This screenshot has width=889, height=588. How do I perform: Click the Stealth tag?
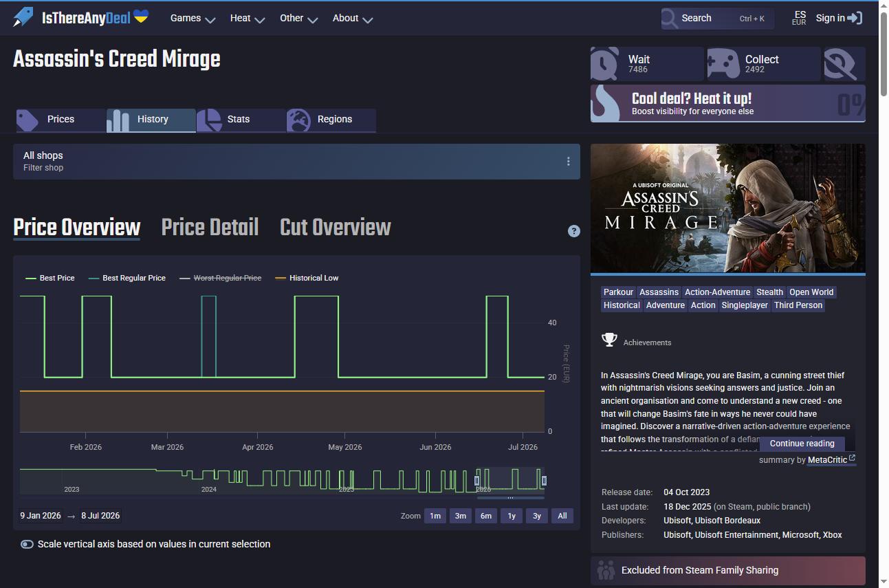click(x=769, y=292)
